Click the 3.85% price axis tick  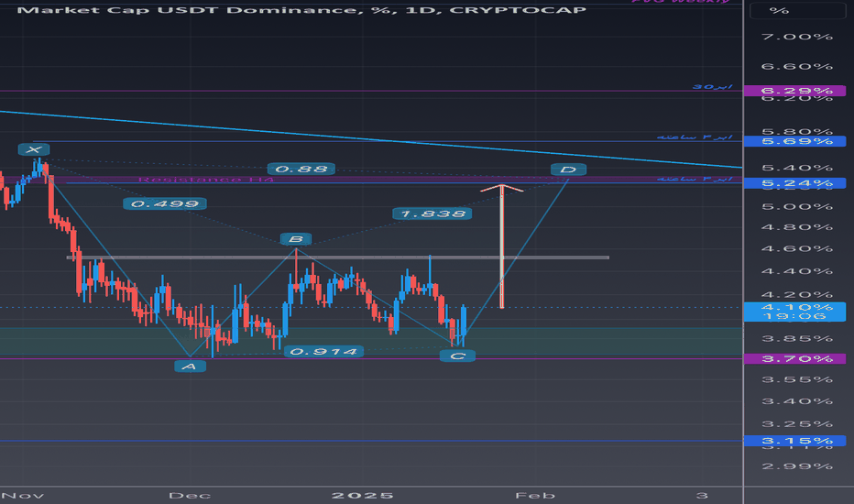click(x=797, y=338)
